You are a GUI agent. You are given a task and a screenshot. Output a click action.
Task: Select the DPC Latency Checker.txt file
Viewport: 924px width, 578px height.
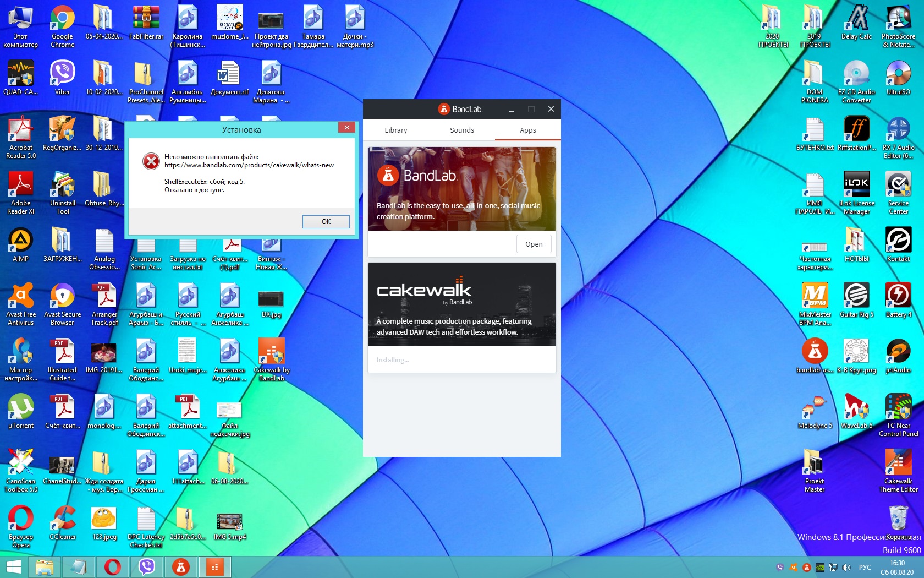point(146,526)
